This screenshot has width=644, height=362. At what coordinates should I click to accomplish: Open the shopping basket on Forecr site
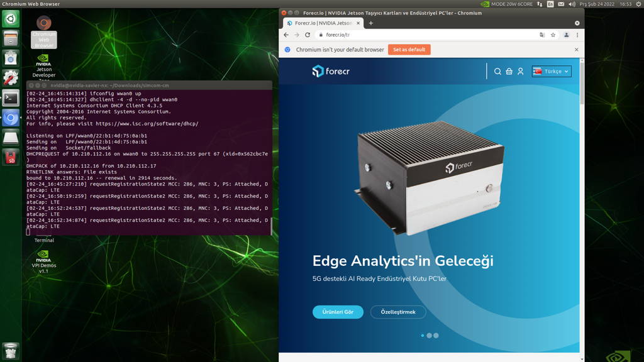click(509, 72)
